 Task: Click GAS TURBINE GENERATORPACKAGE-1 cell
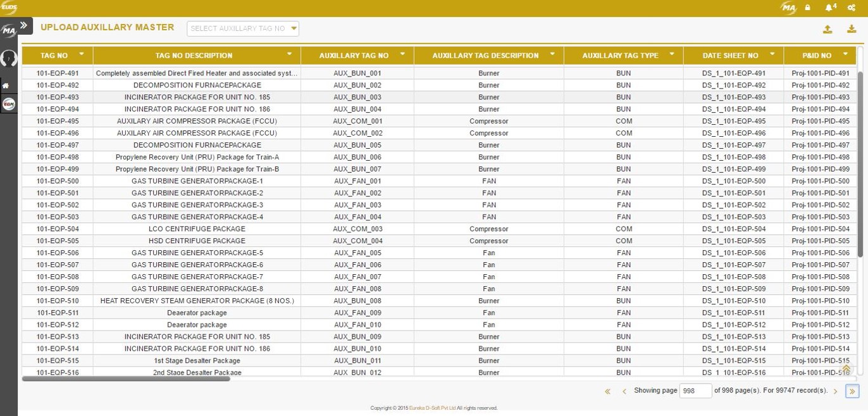[197, 182]
